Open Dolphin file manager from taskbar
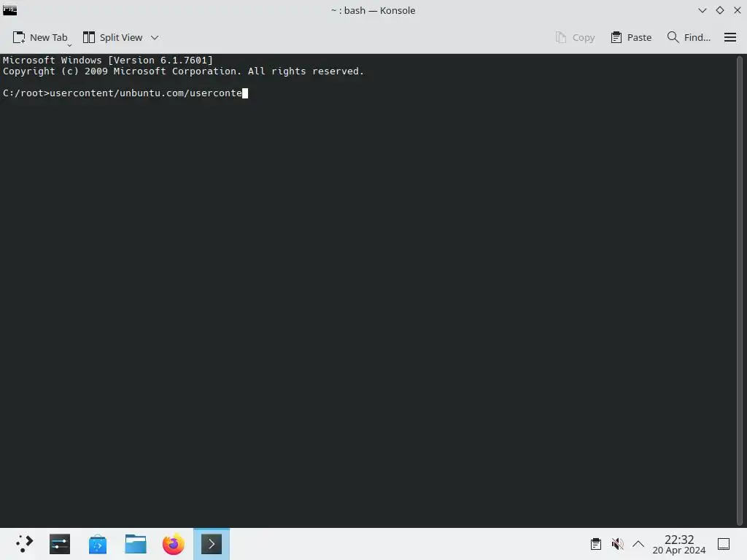 [135, 544]
